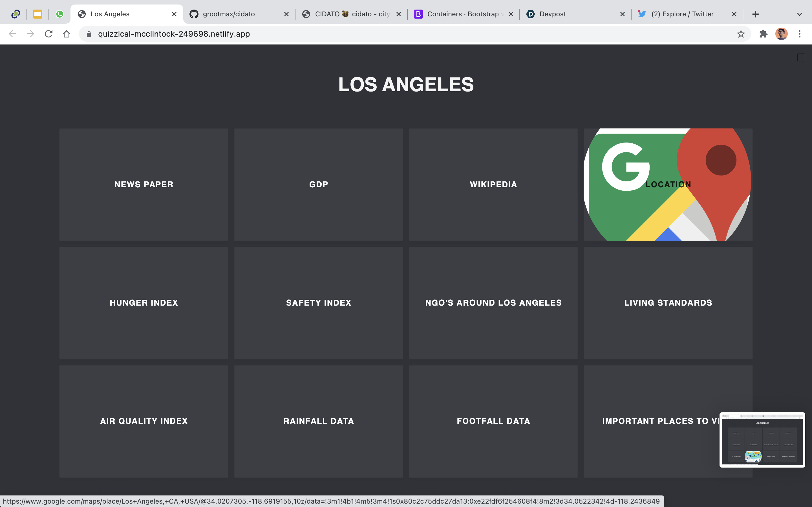Click the browser reload icon
The image size is (812, 507).
tap(49, 34)
